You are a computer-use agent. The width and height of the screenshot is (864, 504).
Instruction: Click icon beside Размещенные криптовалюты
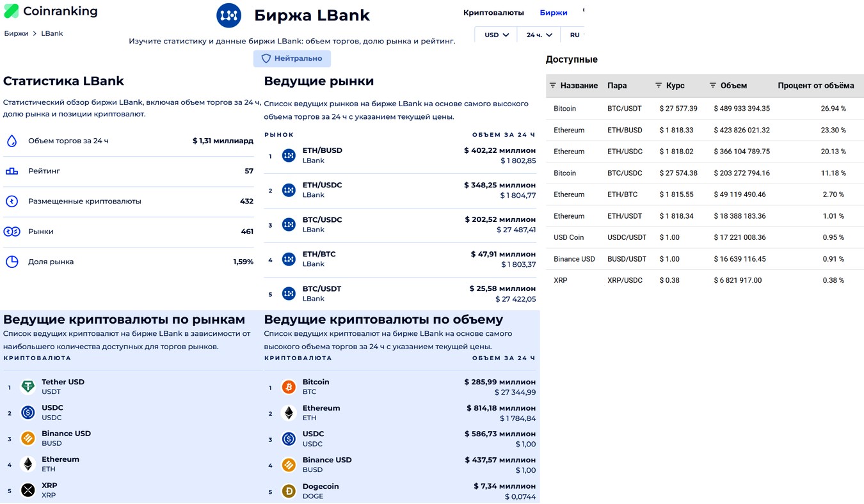tap(12, 201)
